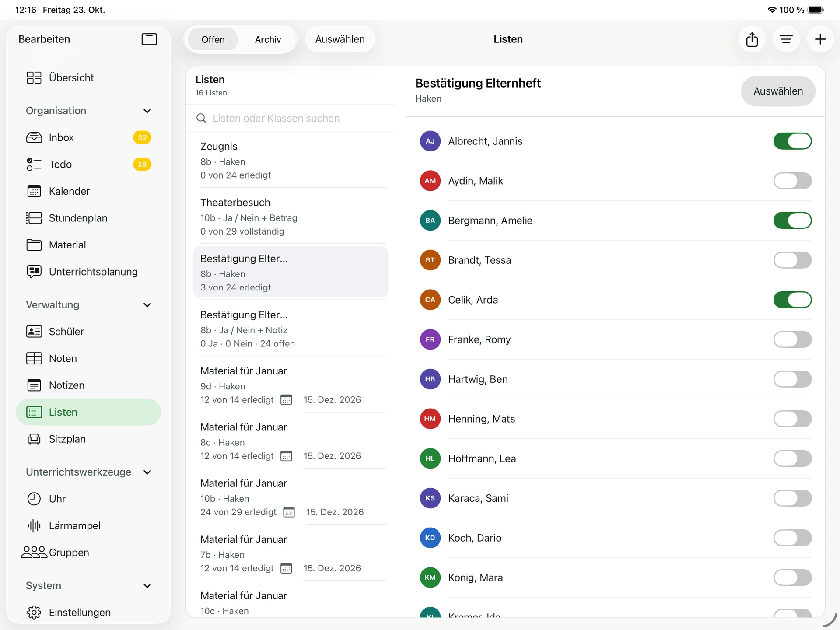Collapse the Organisation section
The width and height of the screenshot is (840, 630).
(x=147, y=111)
